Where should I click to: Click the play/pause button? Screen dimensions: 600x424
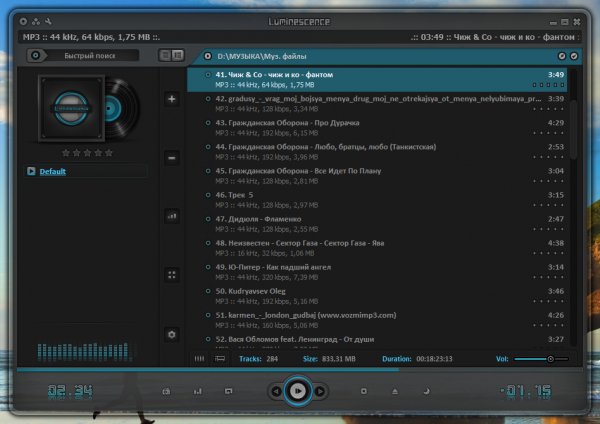tap(298, 391)
